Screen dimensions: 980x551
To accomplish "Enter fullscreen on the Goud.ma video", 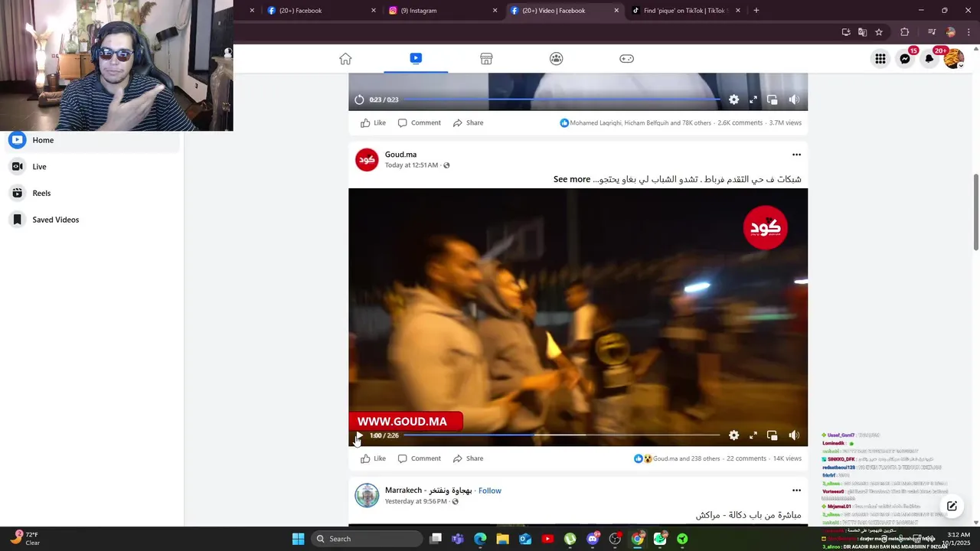I will tap(753, 435).
